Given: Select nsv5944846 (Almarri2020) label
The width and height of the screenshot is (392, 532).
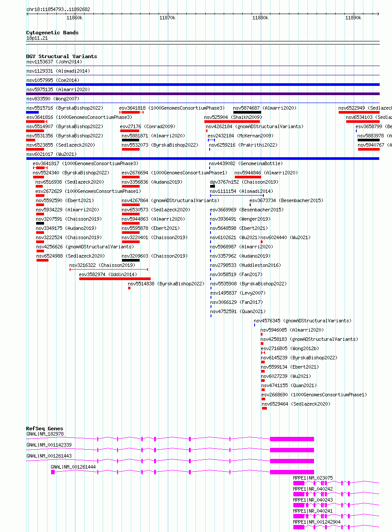Looking at the screenshot, I should 266,173.
